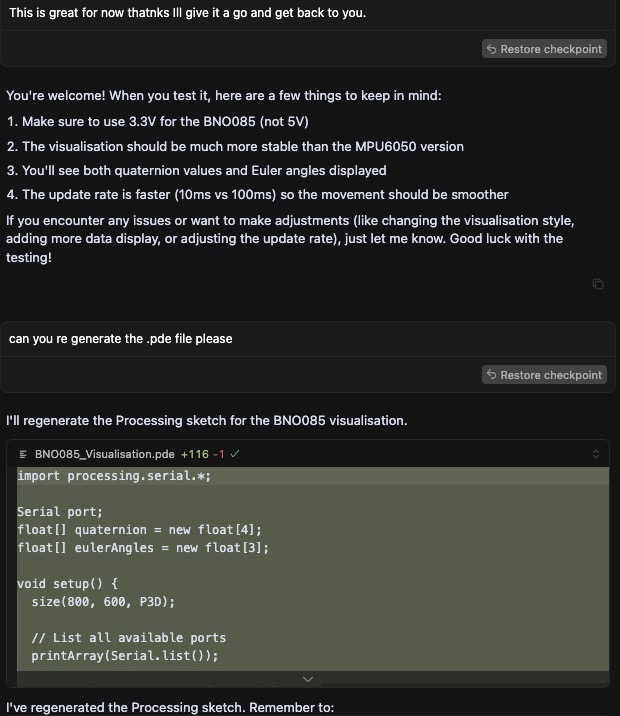The image size is (620, 716).
Task: Restore checkpoint for the regenerate .pde request
Action: click(x=544, y=375)
